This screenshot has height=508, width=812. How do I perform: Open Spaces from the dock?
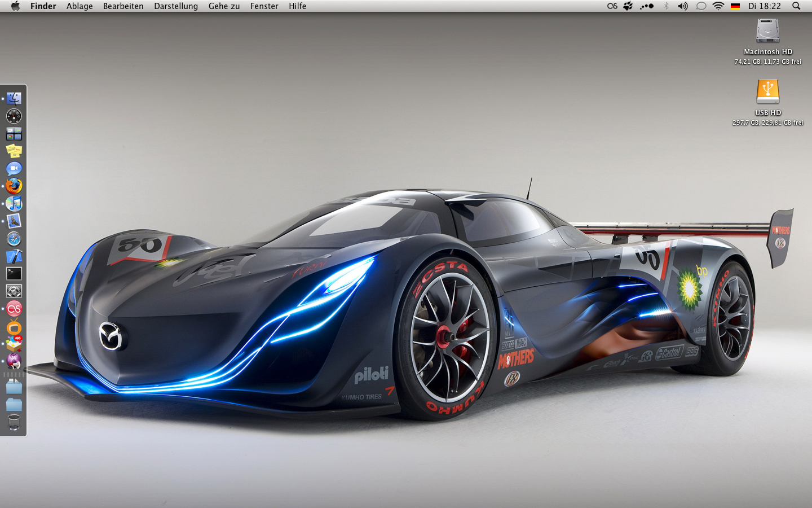pyautogui.click(x=14, y=134)
